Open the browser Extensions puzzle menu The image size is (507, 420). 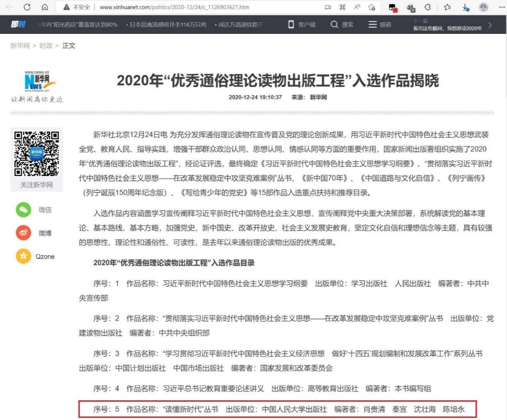428,7
